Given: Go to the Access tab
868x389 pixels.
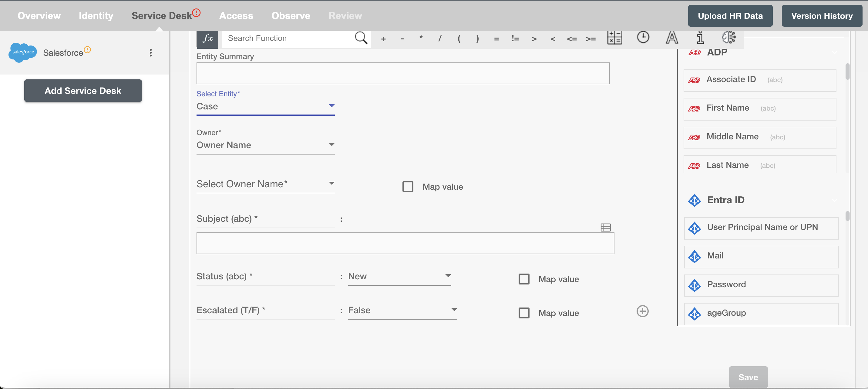Looking at the screenshot, I should (x=236, y=16).
